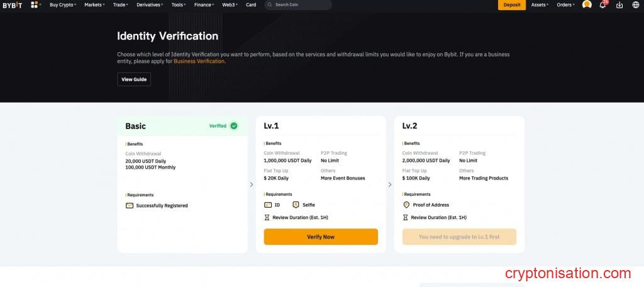This screenshot has height=287, width=644.
Task: Click arrow between Basic and Lv.1 cards
Action: coord(252,184)
